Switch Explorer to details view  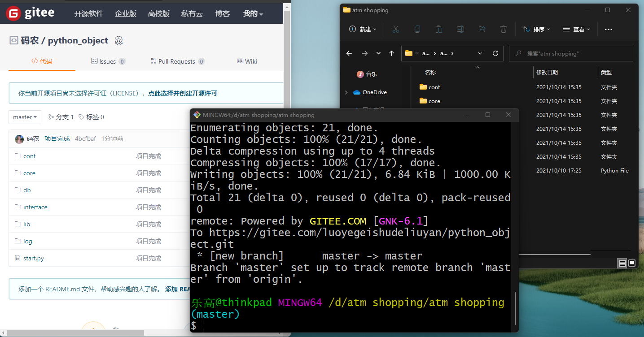(622, 263)
